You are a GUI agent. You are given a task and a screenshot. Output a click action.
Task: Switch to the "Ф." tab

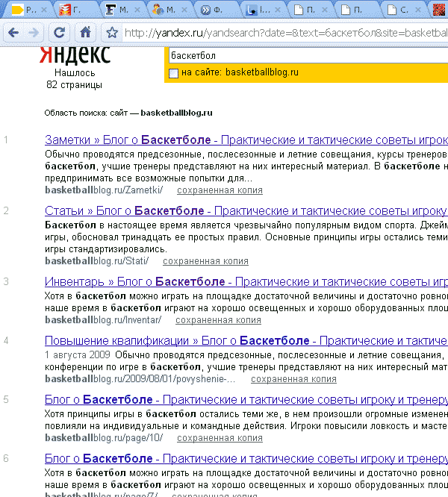[217, 10]
